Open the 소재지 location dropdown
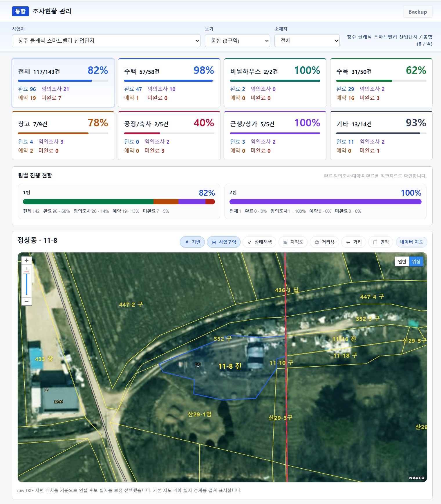Viewport: 441px width, 504px height. [x=307, y=41]
